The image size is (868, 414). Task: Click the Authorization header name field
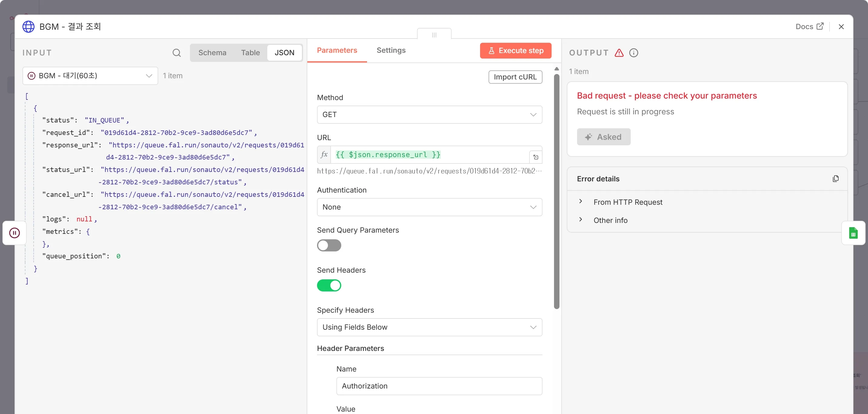point(439,386)
